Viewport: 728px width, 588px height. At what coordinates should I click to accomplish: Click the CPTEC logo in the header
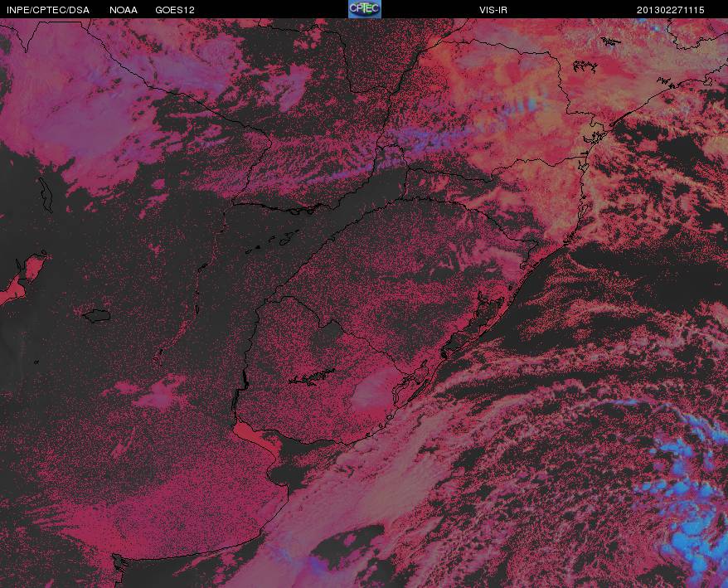[365, 9]
